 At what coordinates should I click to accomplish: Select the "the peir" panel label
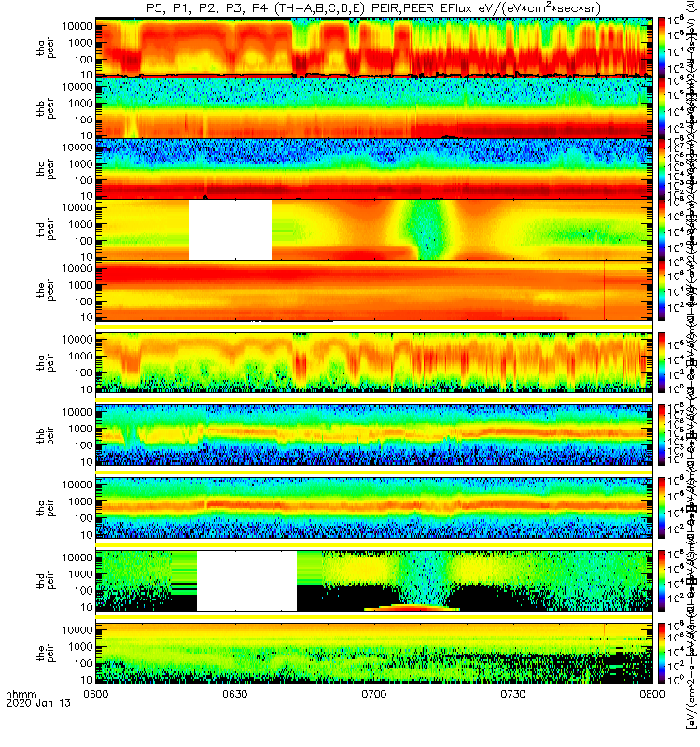(46, 653)
